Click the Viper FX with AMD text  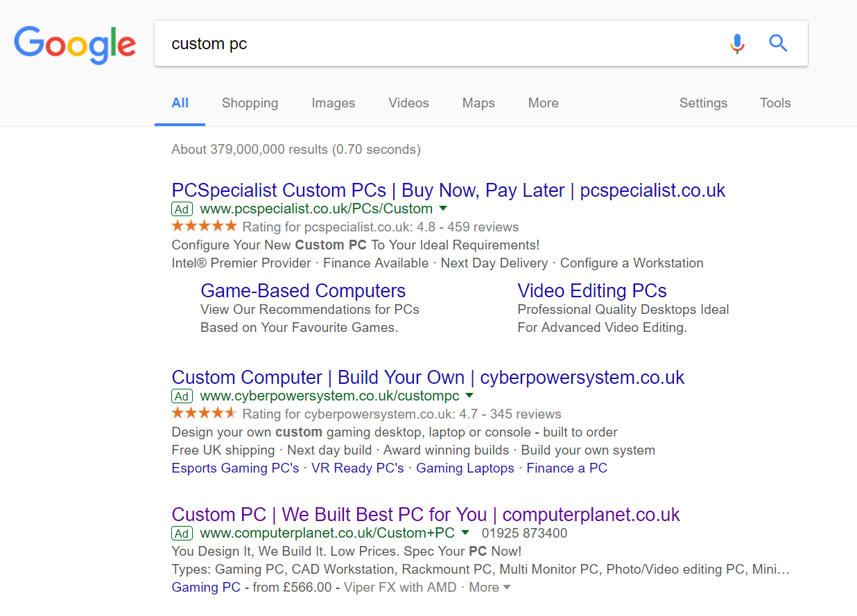coord(400,587)
